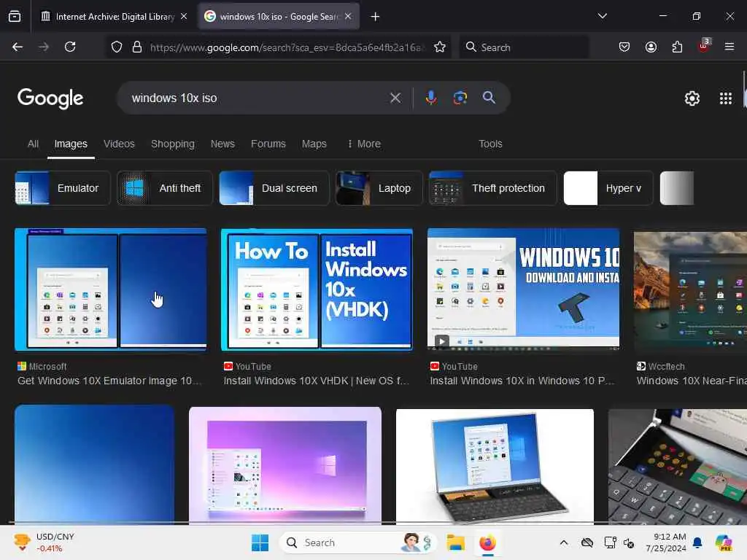Select the Images results tab

point(71,144)
